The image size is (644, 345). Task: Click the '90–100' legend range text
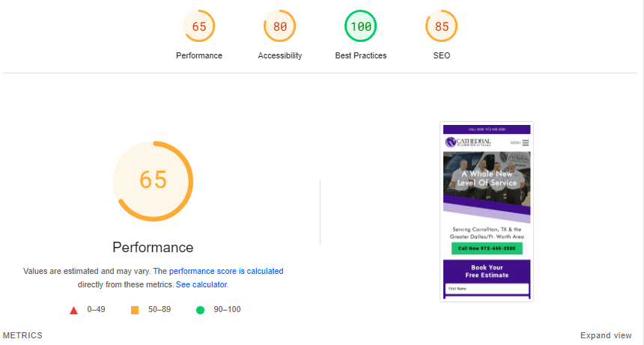coord(227,309)
